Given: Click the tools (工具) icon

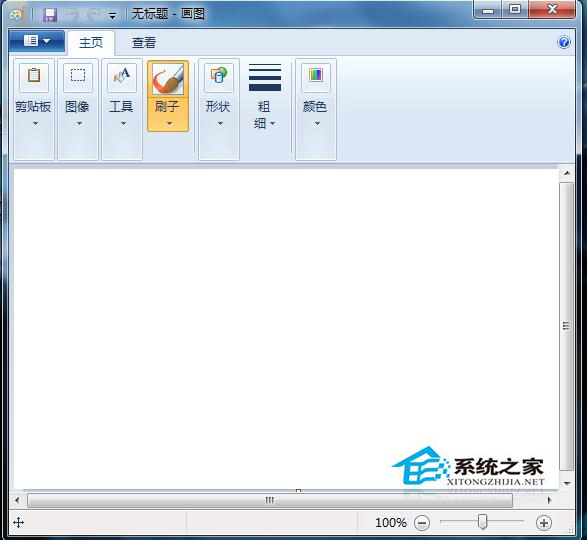Looking at the screenshot, I should pyautogui.click(x=122, y=77).
